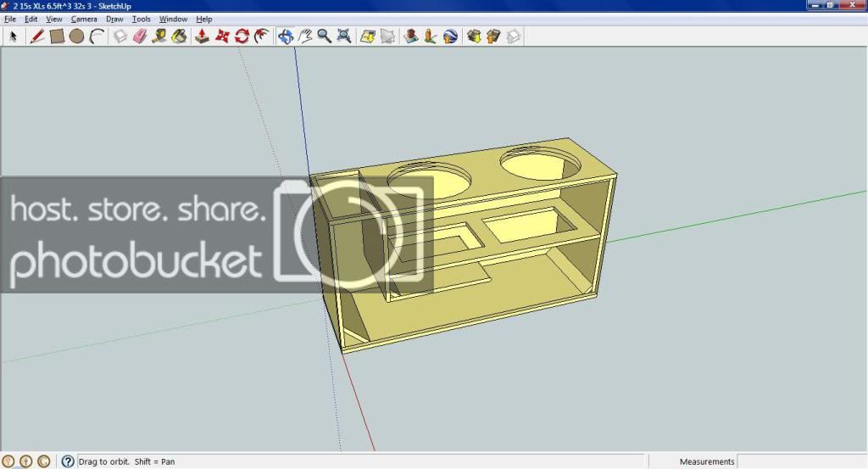Click the Measurements label
The image size is (868, 469).
(x=707, y=461)
